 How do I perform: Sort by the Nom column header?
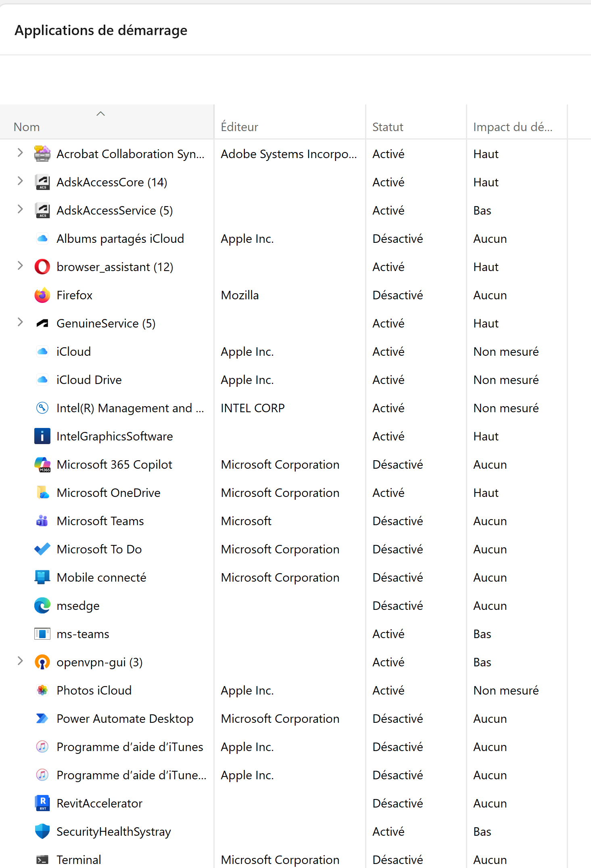point(107,122)
